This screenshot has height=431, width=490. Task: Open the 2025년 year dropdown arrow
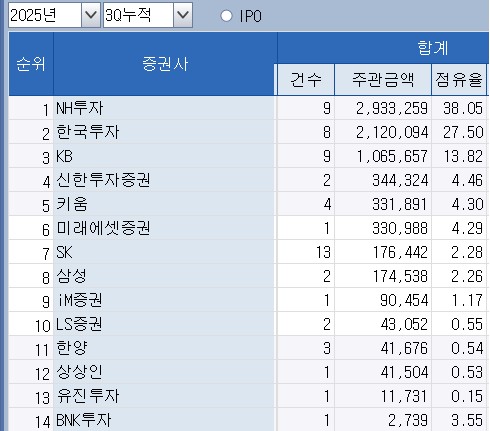pyautogui.click(x=91, y=15)
